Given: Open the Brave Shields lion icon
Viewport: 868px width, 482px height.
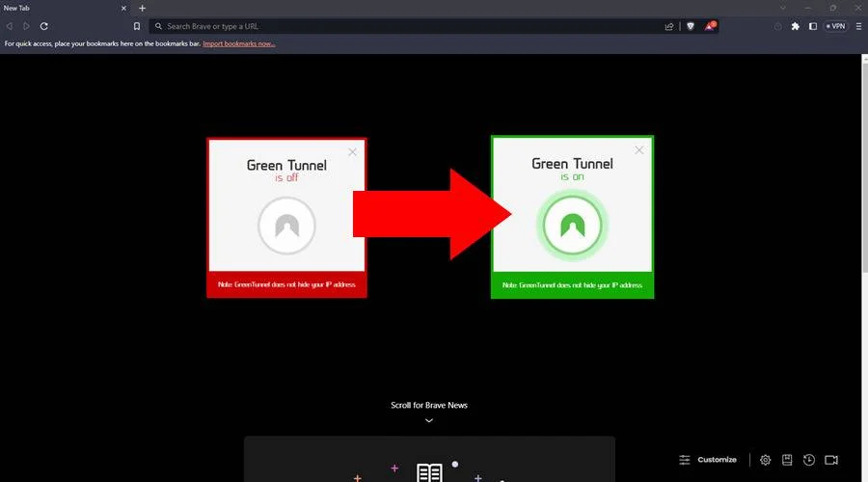Looking at the screenshot, I should (x=691, y=26).
